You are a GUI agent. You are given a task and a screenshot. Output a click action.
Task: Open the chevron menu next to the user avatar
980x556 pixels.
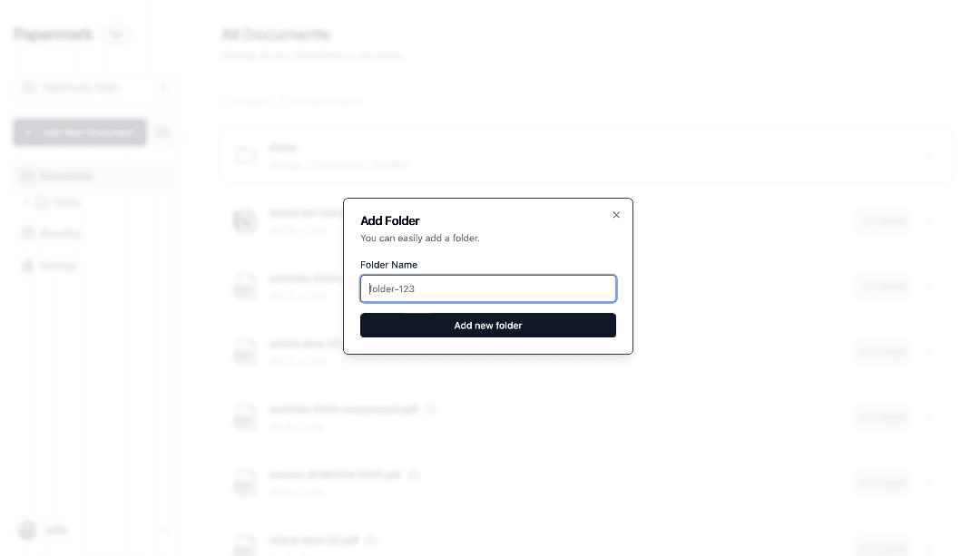pos(165,530)
